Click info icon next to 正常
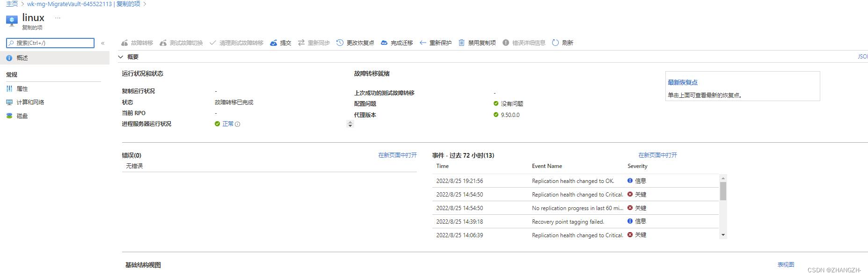868x277 pixels. (238, 124)
